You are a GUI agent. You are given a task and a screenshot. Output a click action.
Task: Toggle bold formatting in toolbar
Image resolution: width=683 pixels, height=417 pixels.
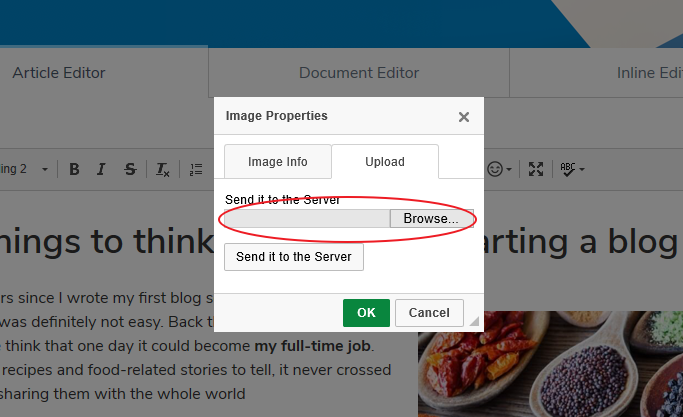[x=74, y=169]
